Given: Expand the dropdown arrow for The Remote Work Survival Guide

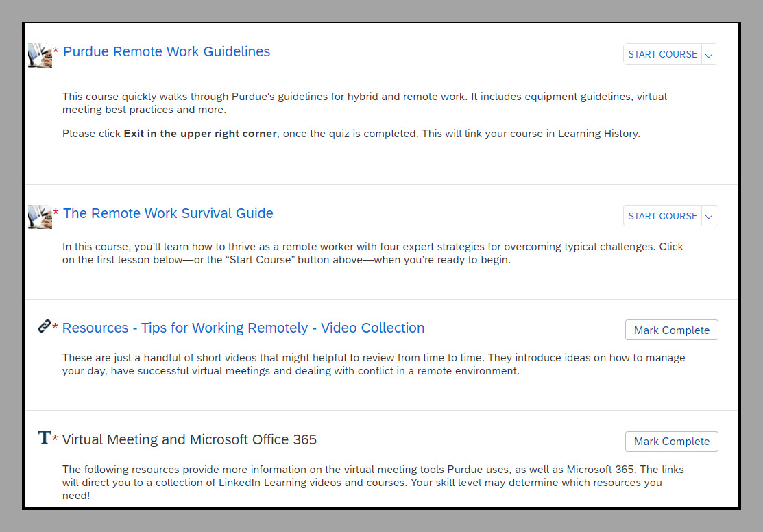Looking at the screenshot, I should coord(710,217).
